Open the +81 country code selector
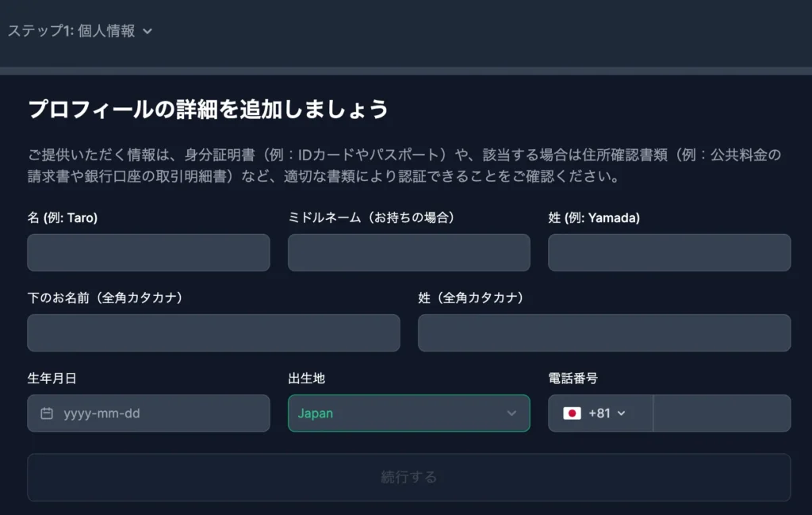 pyautogui.click(x=600, y=413)
